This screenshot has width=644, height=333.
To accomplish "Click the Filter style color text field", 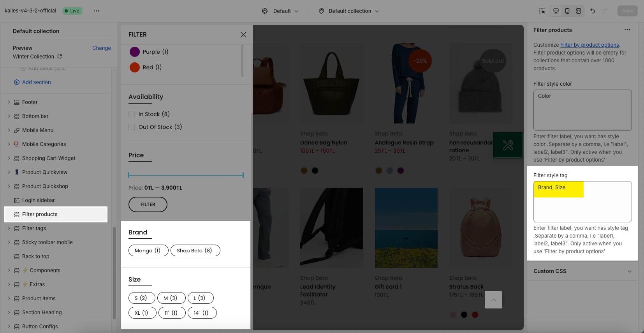I will [582, 110].
